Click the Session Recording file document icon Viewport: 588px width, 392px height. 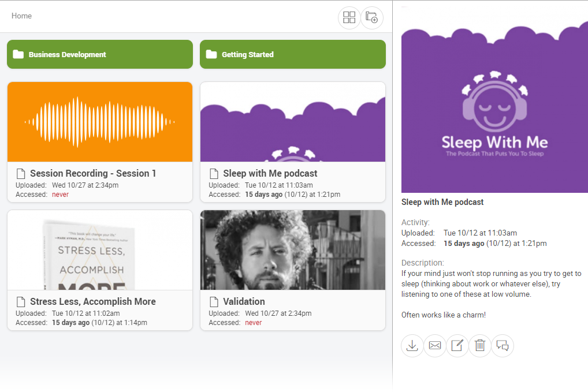(x=21, y=173)
